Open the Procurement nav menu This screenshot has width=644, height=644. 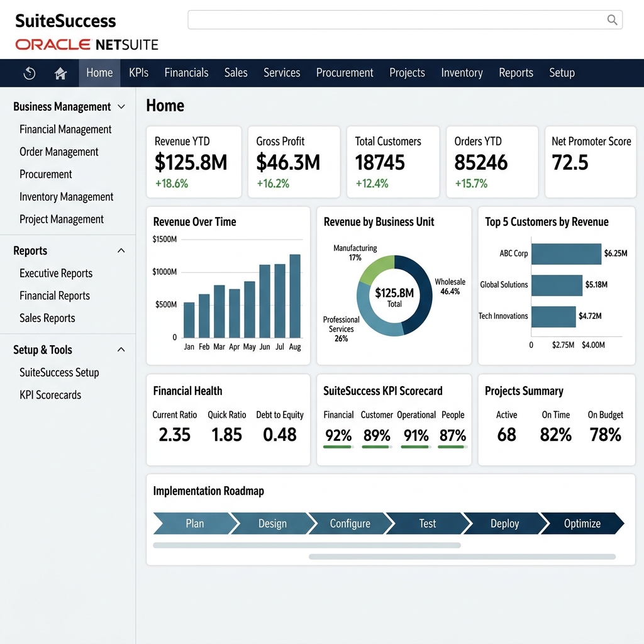[345, 73]
